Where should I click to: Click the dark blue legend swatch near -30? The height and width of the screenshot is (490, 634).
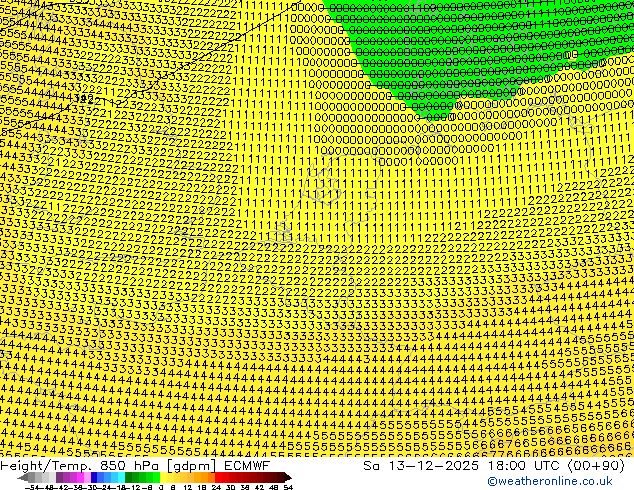pos(94,477)
